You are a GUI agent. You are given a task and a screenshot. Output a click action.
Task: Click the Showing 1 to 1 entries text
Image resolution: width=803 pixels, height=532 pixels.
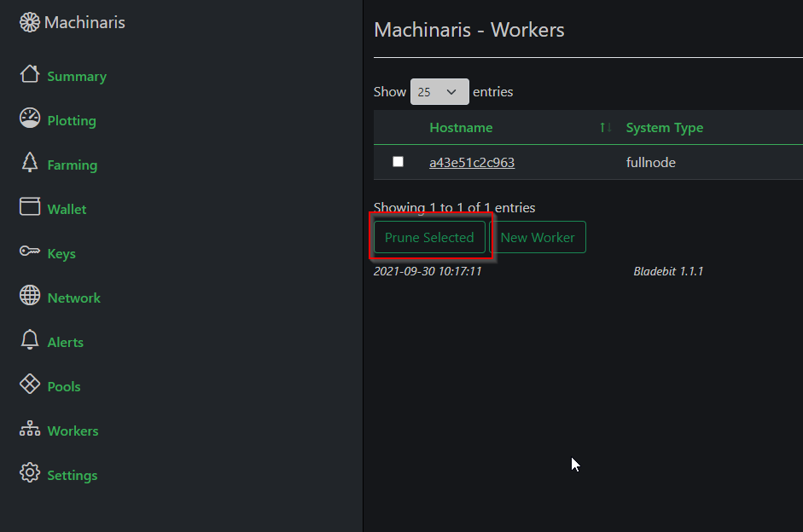(x=454, y=207)
